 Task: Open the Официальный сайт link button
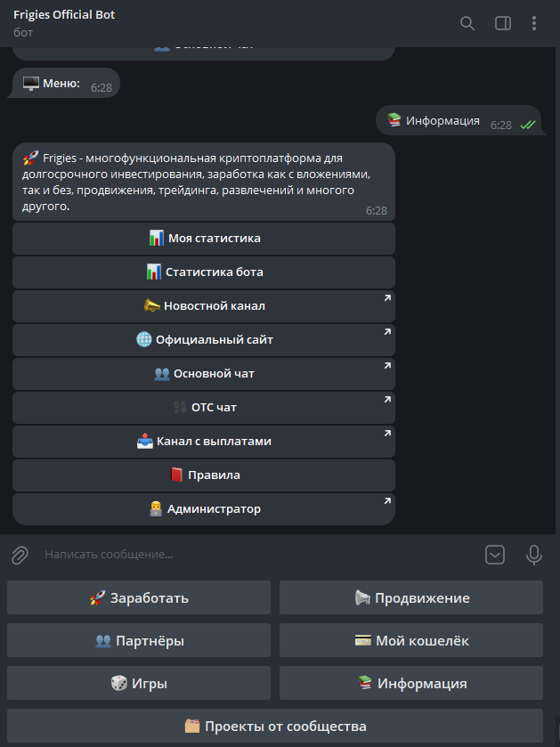click(x=204, y=340)
